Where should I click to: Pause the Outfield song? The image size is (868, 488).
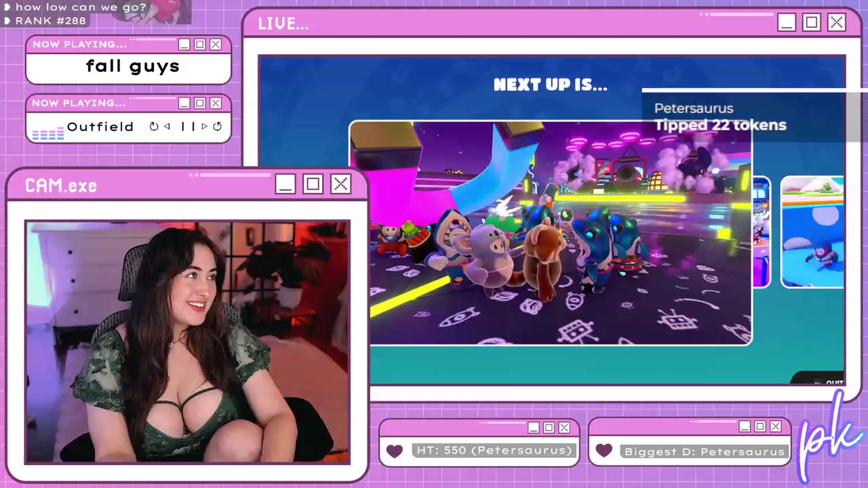click(x=188, y=127)
